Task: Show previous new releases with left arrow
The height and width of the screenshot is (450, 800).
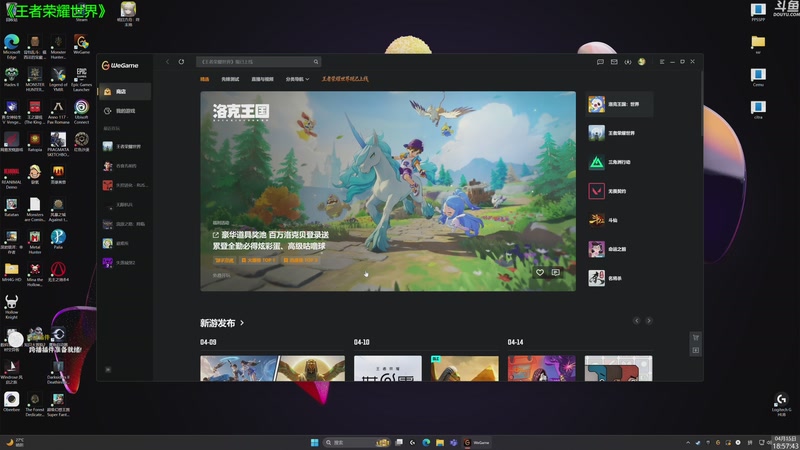Action: [636, 321]
